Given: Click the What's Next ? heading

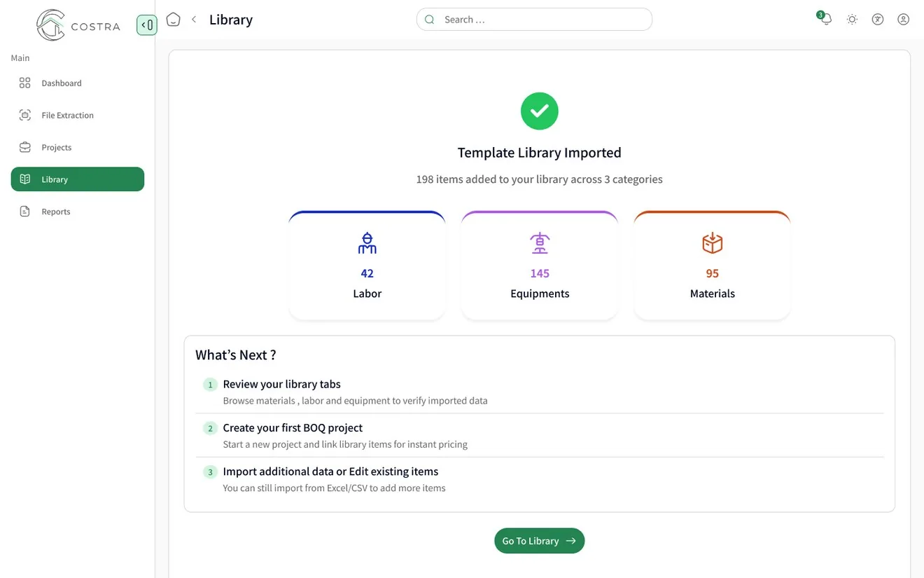Looking at the screenshot, I should 236,355.
